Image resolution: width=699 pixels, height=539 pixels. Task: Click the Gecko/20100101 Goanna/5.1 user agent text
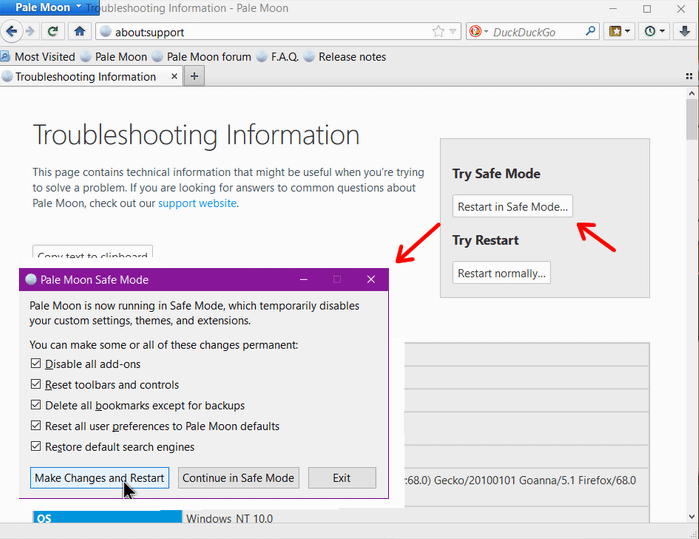(x=520, y=480)
